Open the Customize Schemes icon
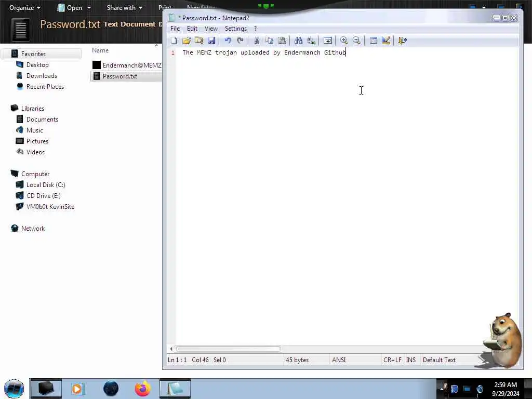Image resolution: width=532 pixels, height=399 pixels. pyautogui.click(x=386, y=41)
